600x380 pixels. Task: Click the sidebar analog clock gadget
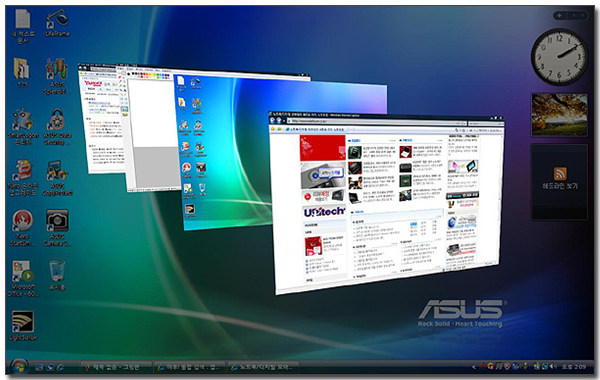[559, 57]
